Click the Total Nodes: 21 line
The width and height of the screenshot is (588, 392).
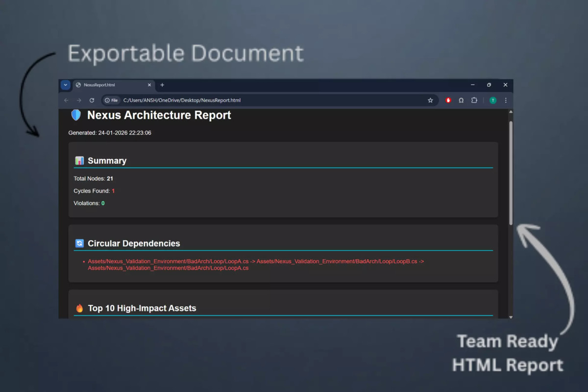click(x=93, y=179)
